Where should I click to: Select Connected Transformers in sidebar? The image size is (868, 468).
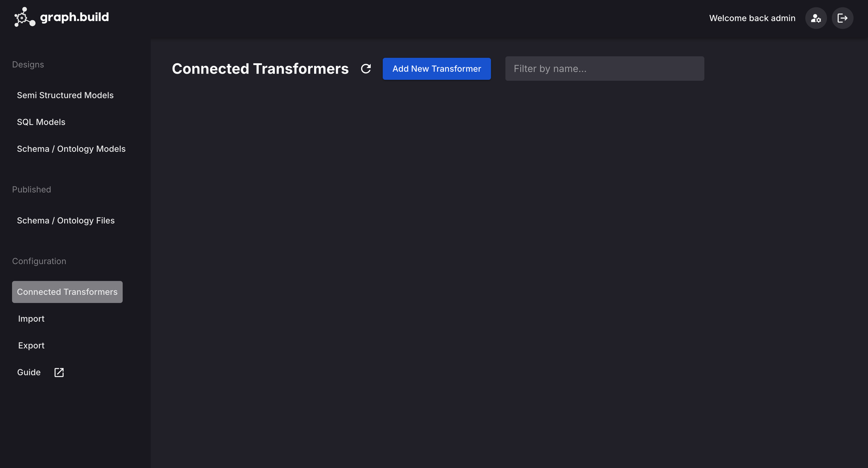pyautogui.click(x=67, y=292)
